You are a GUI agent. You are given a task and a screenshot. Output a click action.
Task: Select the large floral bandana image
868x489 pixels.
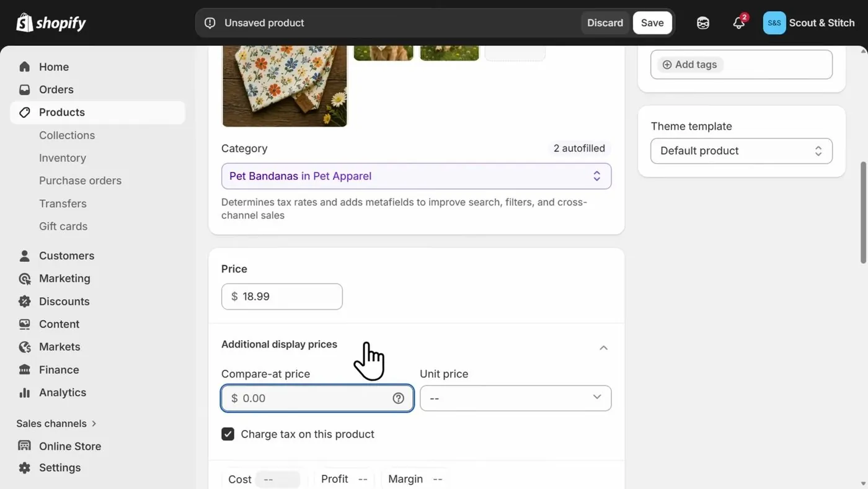[x=285, y=86]
